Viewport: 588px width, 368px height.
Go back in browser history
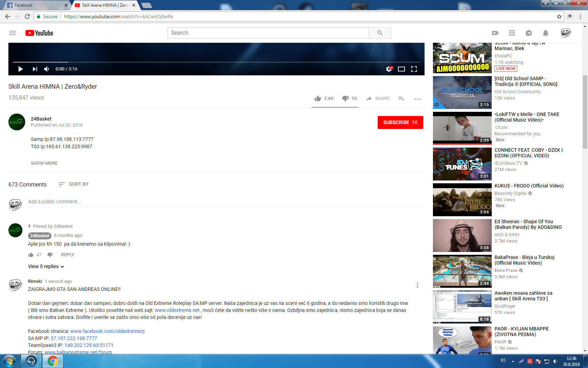8,16
